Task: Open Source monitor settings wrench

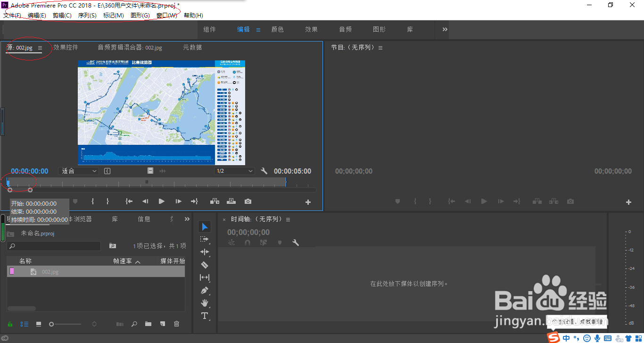Action: (264, 171)
